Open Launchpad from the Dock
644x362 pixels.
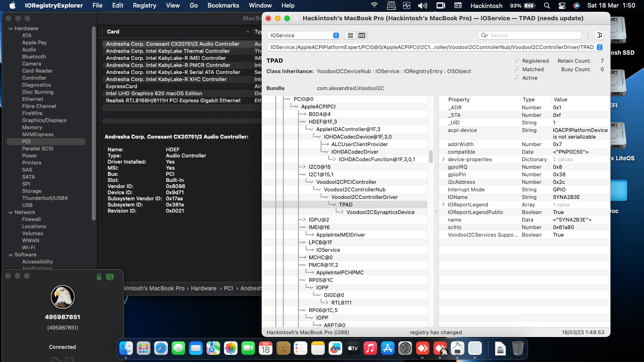(x=143, y=348)
